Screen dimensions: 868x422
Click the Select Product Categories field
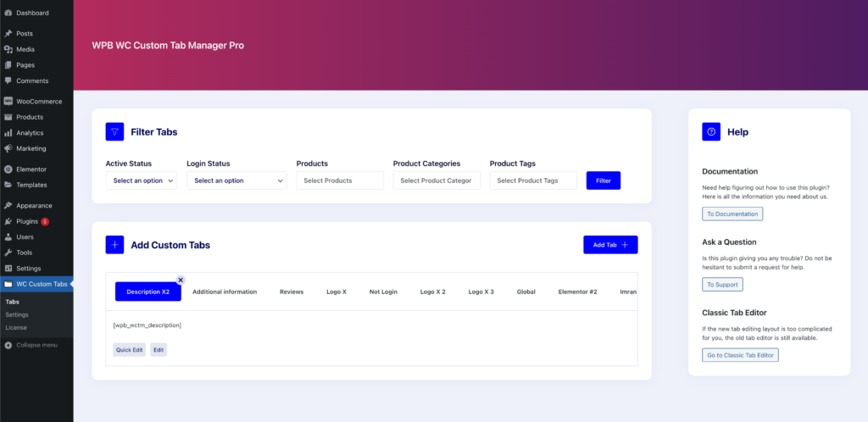point(437,180)
